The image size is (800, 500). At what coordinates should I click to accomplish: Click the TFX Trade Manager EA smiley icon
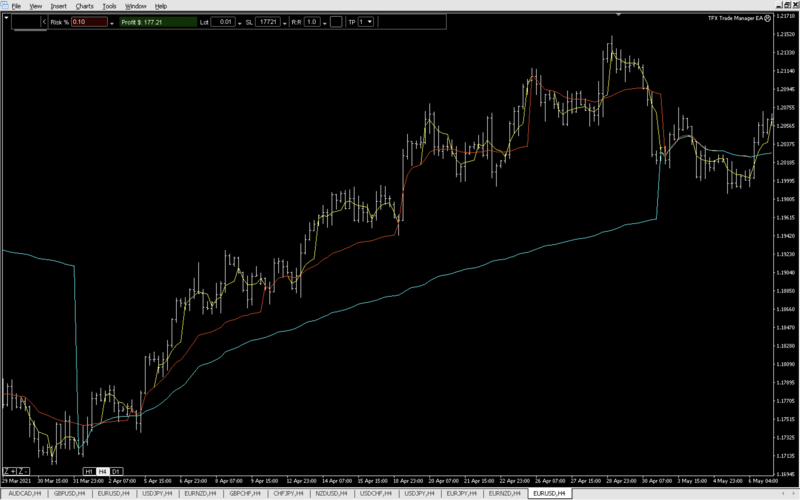click(767, 18)
